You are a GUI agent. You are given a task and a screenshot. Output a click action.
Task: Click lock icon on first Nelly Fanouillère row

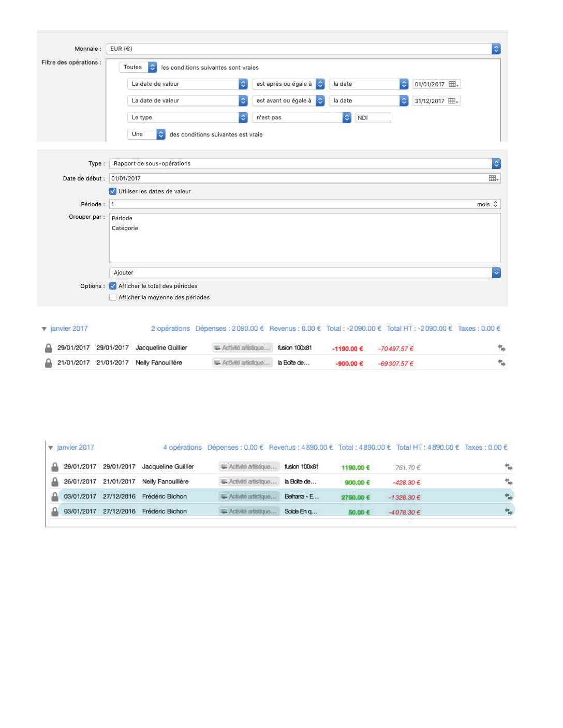tap(48, 363)
